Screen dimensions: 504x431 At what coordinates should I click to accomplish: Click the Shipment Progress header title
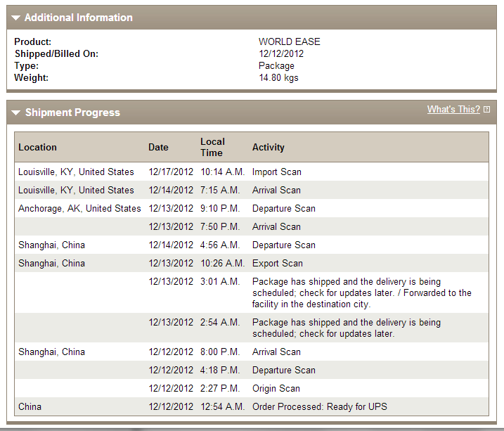(72, 112)
